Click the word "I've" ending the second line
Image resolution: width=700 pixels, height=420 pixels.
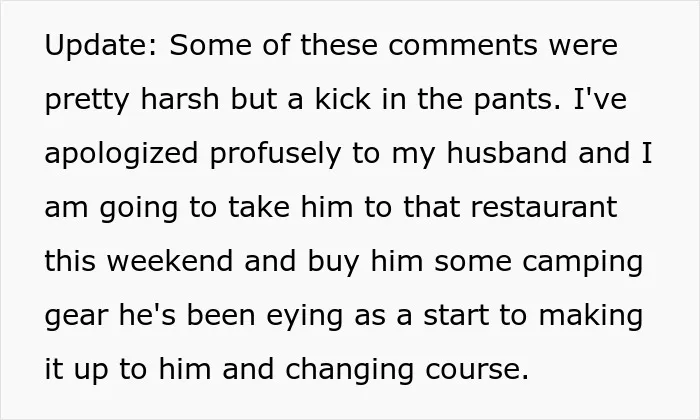click(600, 99)
